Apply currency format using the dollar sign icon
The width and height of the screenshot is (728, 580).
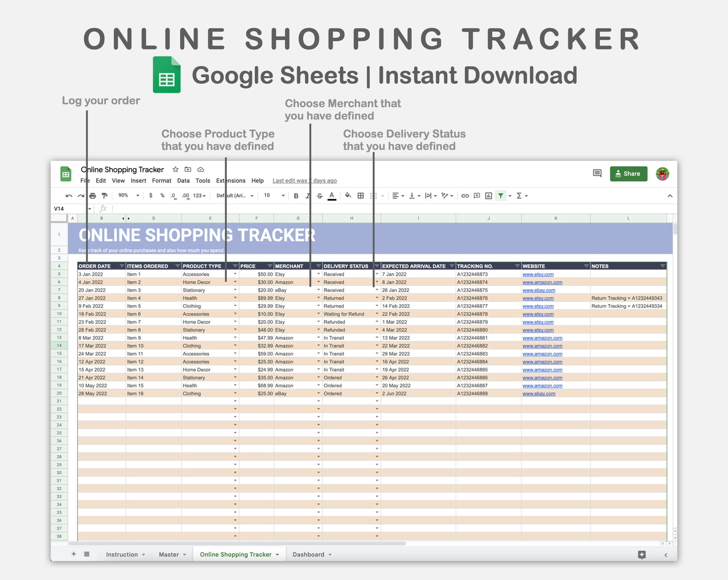click(151, 196)
